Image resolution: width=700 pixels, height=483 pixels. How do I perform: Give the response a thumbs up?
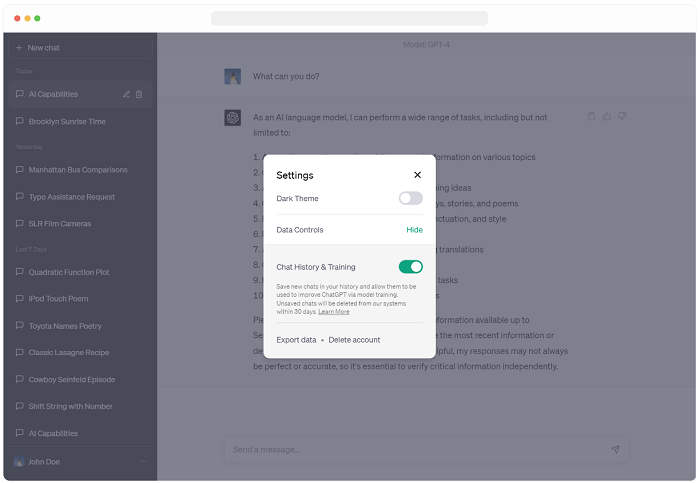pos(607,117)
